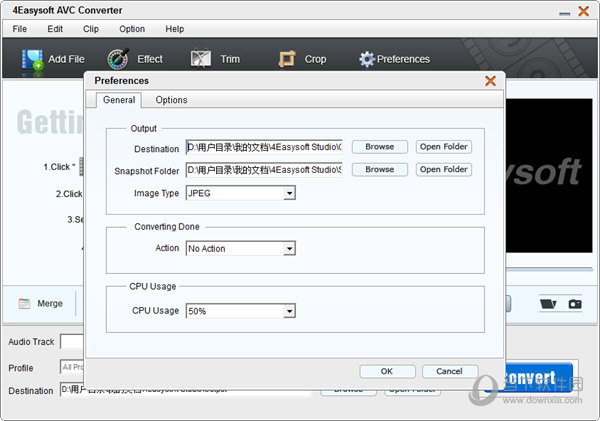Switch to the General tab
Image resolution: width=600 pixels, height=421 pixels.
tap(119, 100)
